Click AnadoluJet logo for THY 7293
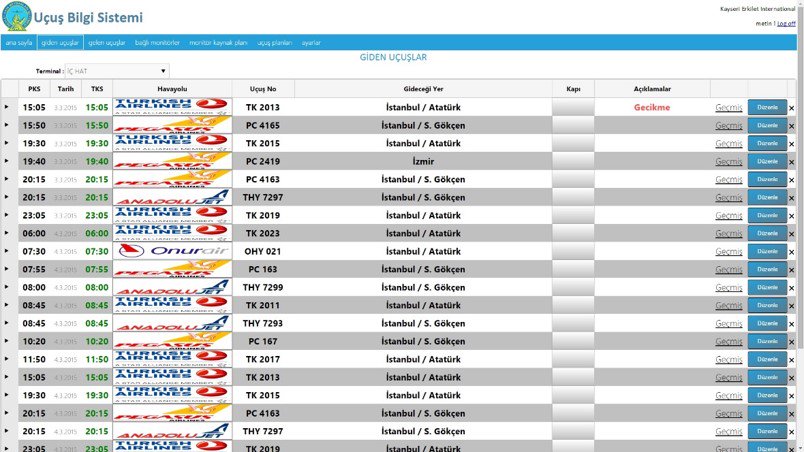Screen dimensions: 804x452 [x=172, y=323]
